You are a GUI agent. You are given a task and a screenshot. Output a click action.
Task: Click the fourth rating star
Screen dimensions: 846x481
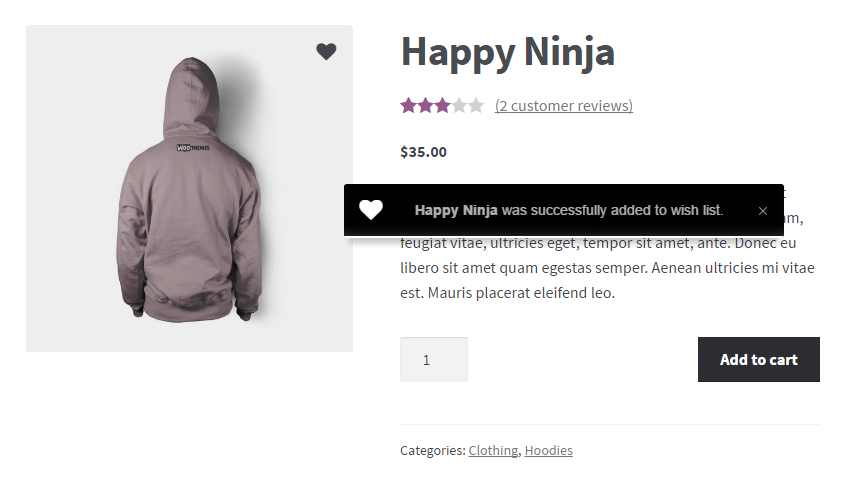click(x=459, y=105)
